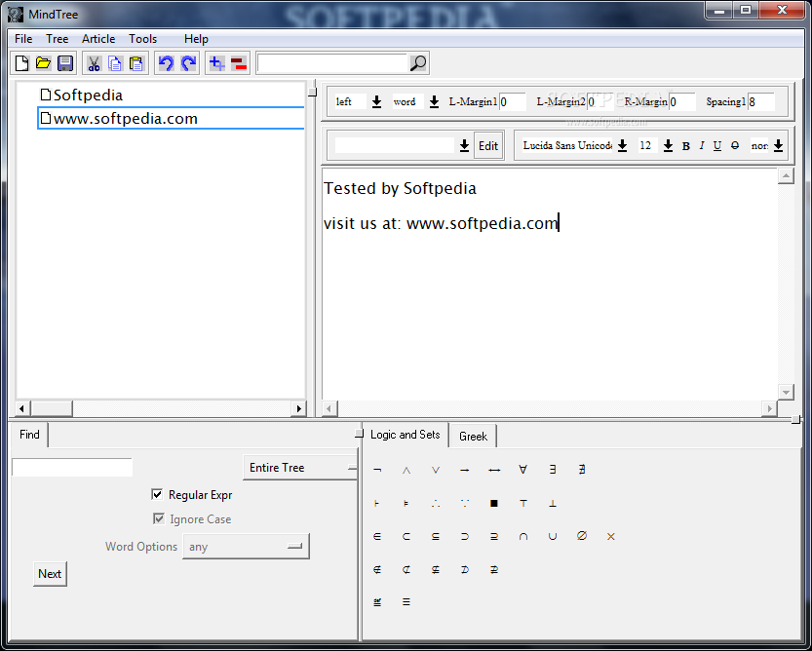Click the Copy icon in toolbar
Viewport: 812px width, 651px height.
tap(115, 63)
